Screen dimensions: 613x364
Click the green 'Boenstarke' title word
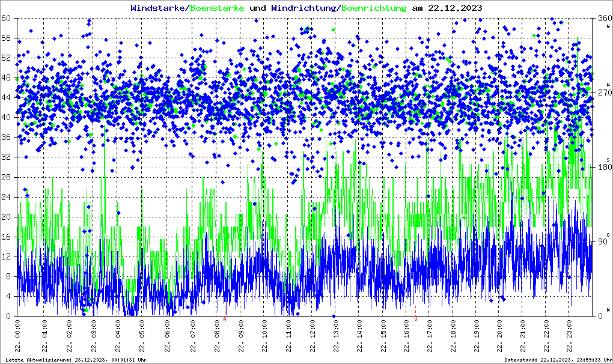click(x=217, y=8)
